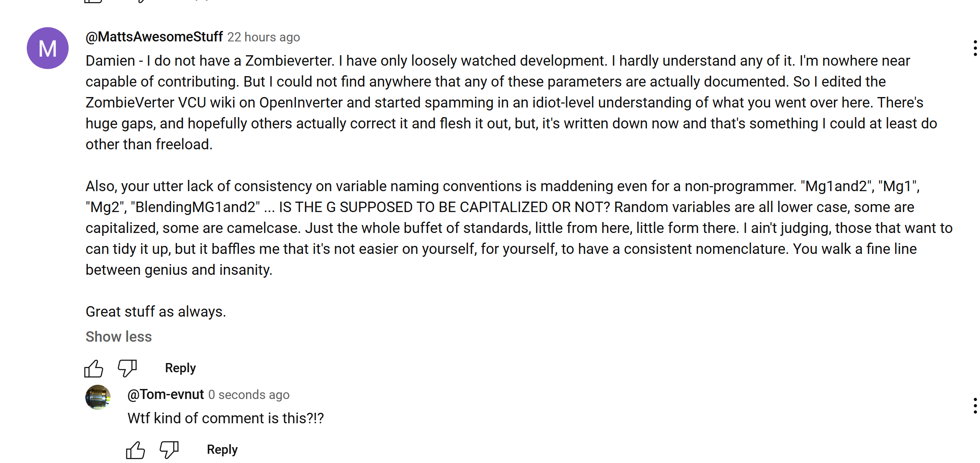
Task: Open the three-dot menu on MattsAwesomeStuff's comment
Action: [975, 48]
